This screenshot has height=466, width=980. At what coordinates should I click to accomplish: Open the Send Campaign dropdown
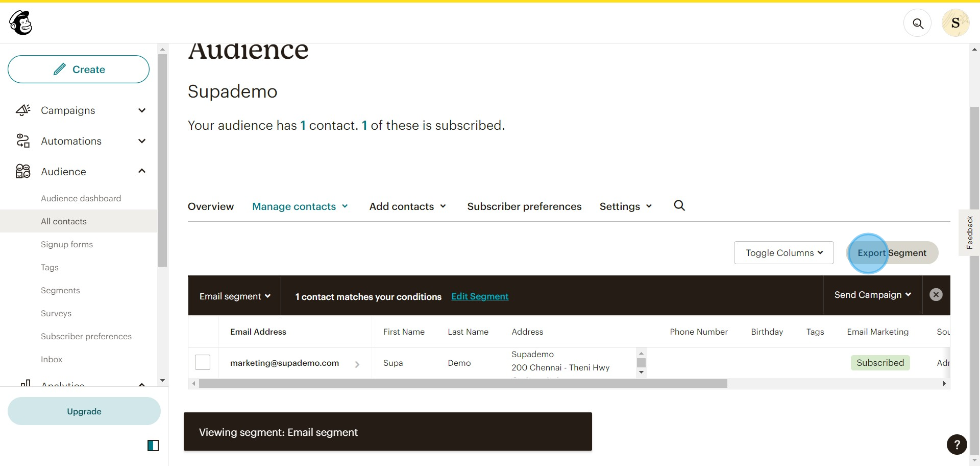tap(872, 295)
